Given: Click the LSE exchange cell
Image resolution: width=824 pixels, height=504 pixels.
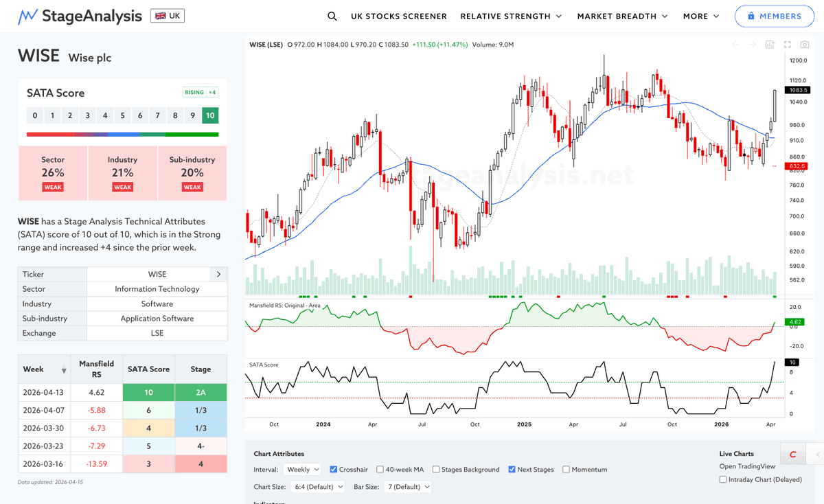Looking at the screenshot, I should pyautogui.click(x=157, y=333).
